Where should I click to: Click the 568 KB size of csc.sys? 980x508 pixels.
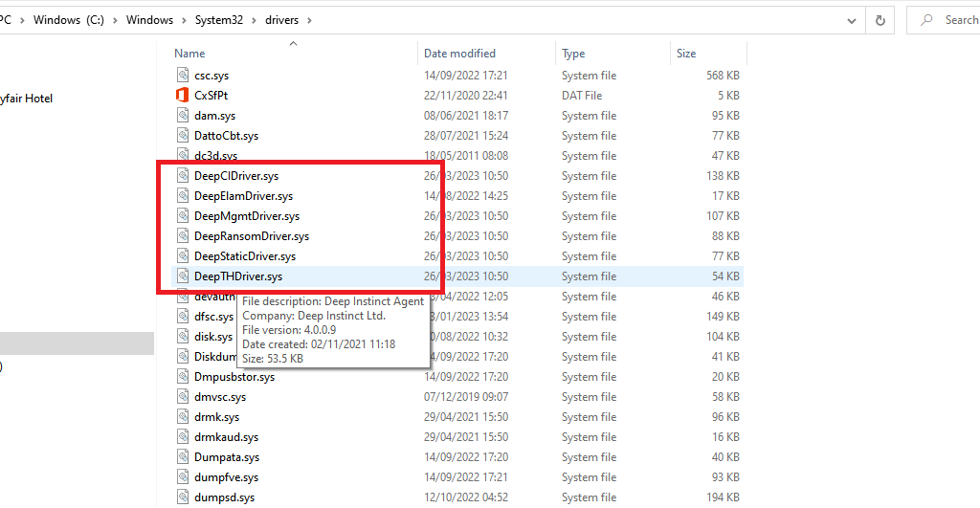723,75
